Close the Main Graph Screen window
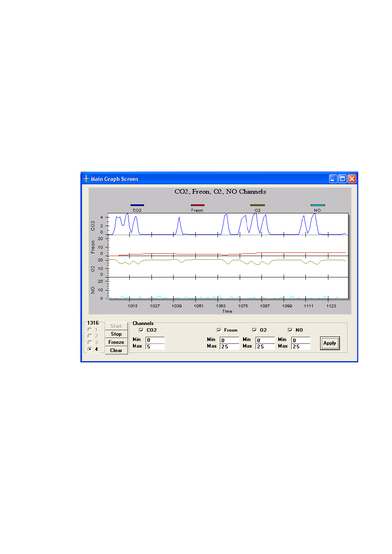This screenshot has width=392, height=554. 352,179
